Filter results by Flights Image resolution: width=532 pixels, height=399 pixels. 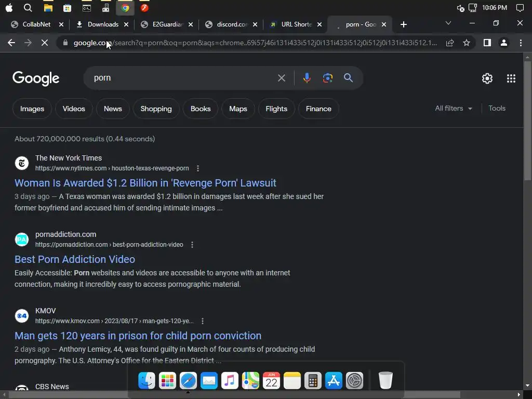[276, 109]
